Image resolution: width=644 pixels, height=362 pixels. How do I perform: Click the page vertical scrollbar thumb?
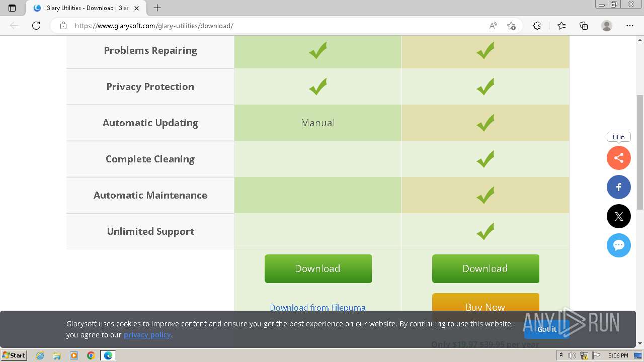[x=640, y=152]
